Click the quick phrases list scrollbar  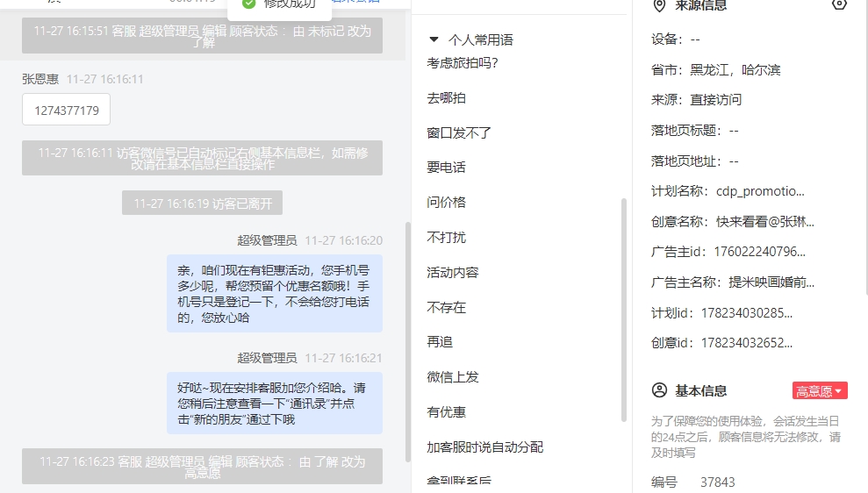[624, 310]
